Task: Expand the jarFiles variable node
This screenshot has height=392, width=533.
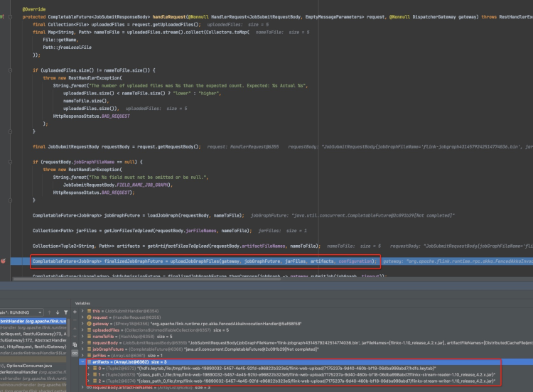Action: click(81, 355)
